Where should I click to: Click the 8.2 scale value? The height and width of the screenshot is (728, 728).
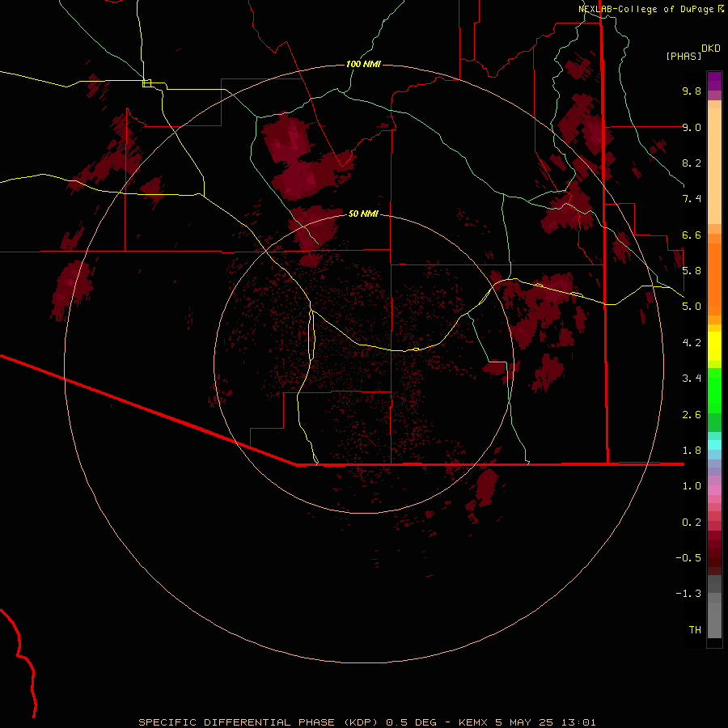[692, 163]
